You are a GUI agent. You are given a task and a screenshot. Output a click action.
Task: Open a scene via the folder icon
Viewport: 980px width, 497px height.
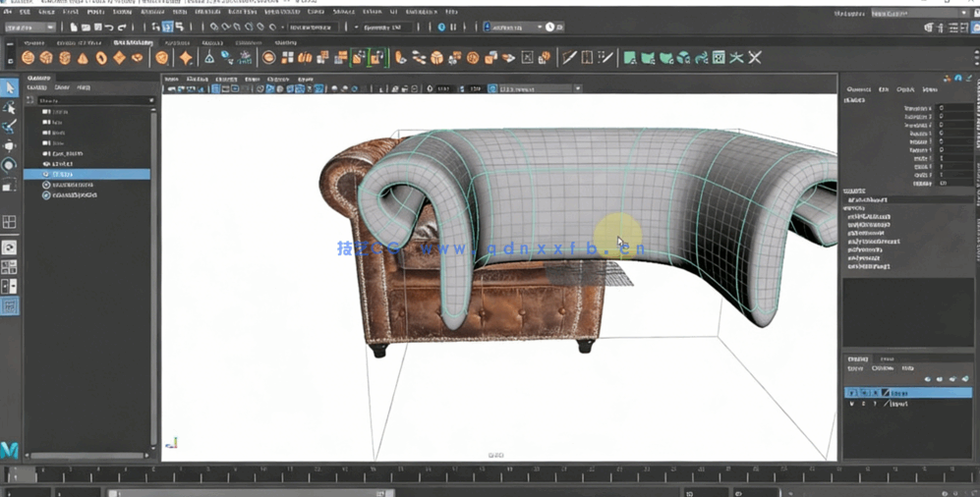click(x=86, y=27)
